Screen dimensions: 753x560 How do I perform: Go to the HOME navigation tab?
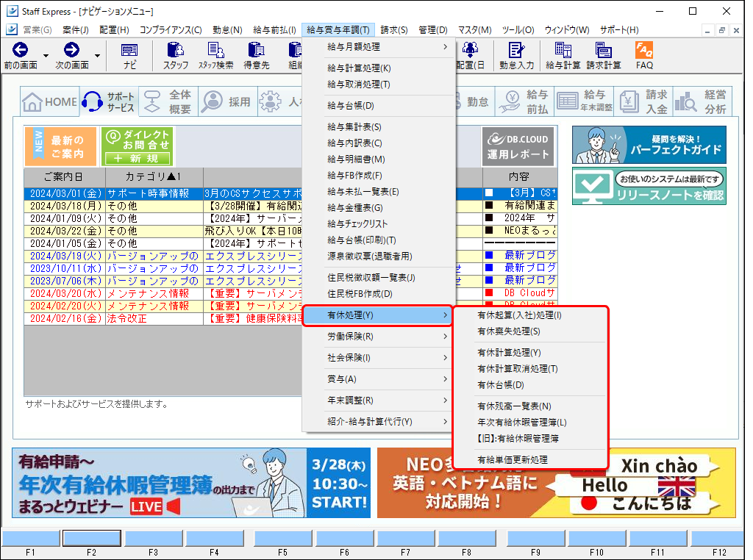[x=50, y=101]
